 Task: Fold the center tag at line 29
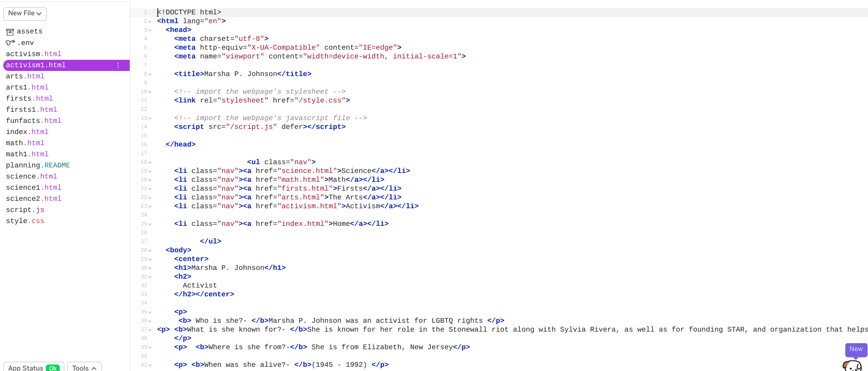coord(150,259)
